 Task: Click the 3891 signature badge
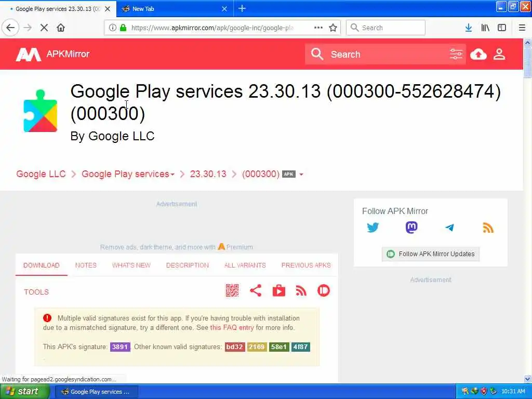120,347
